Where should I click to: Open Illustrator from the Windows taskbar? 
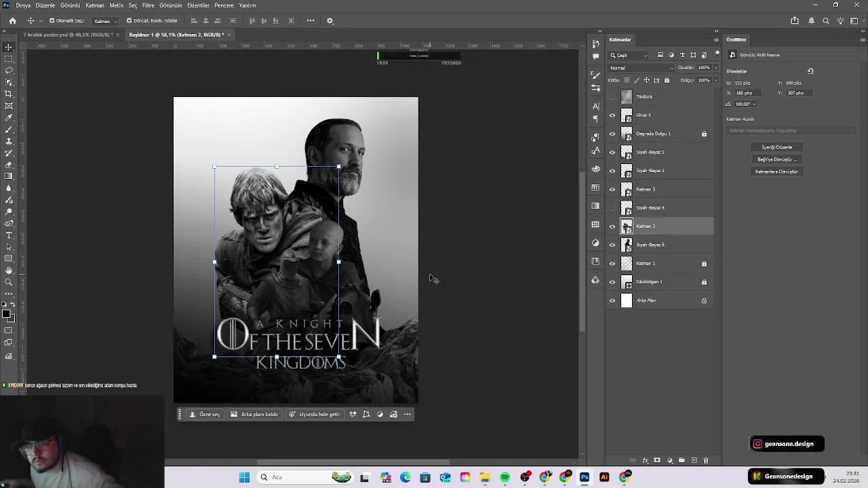tap(604, 477)
